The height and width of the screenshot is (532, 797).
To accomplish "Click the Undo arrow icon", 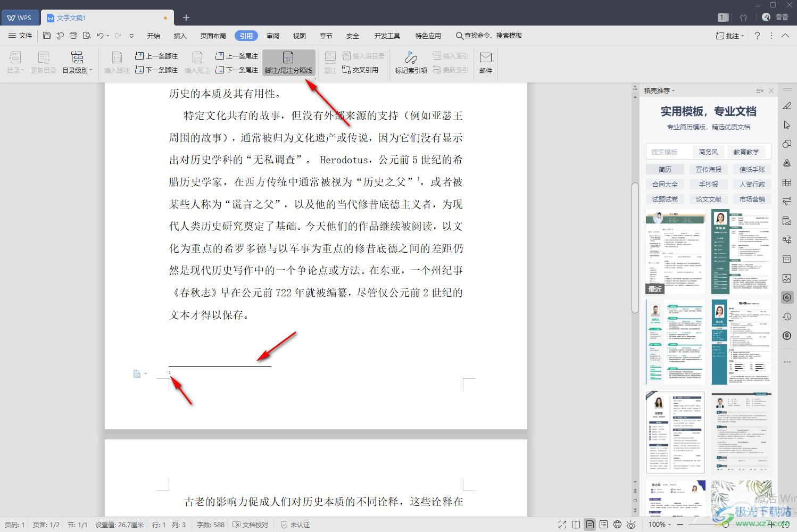I will click(x=101, y=36).
